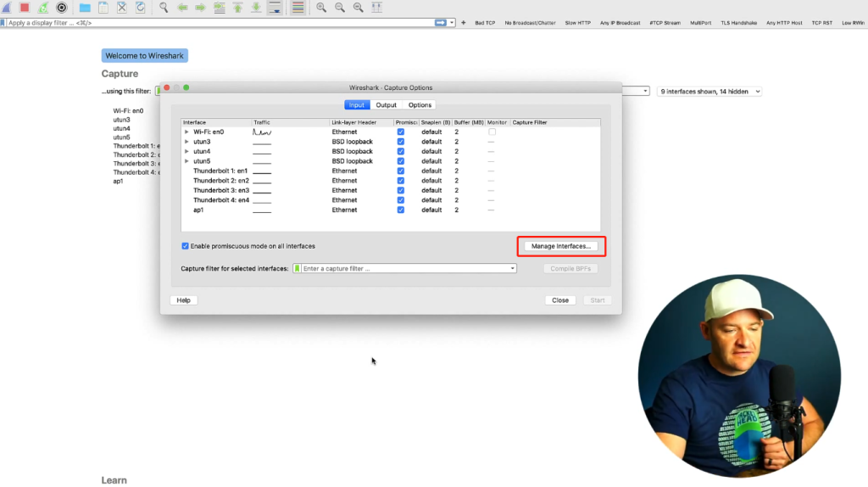The image size is (868, 487).
Task: Toggle promiscuous checkbox for Thunderbolt 2: en2
Action: pos(401,181)
